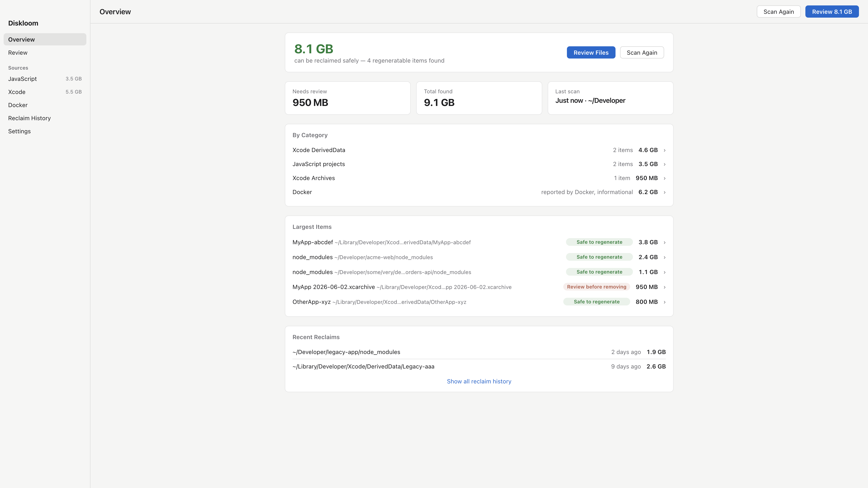Open MyApp xcarchive row chevron

click(665, 287)
